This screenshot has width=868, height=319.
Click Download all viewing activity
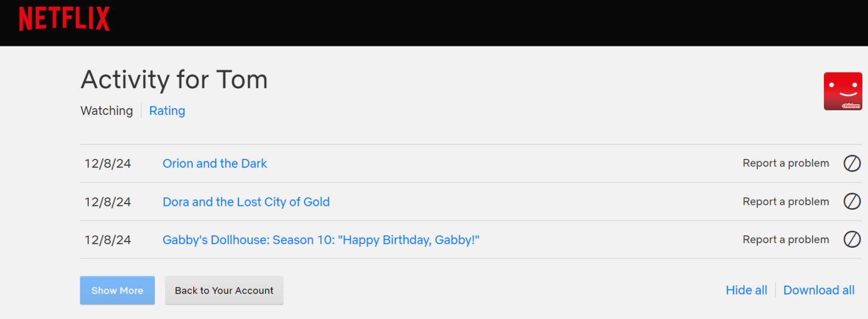pos(818,290)
